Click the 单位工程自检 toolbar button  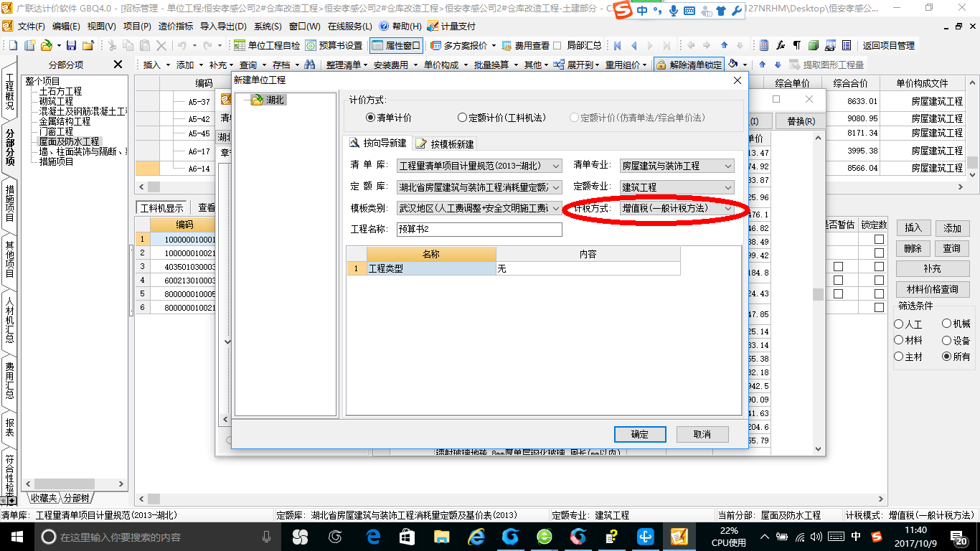[x=268, y=45]
